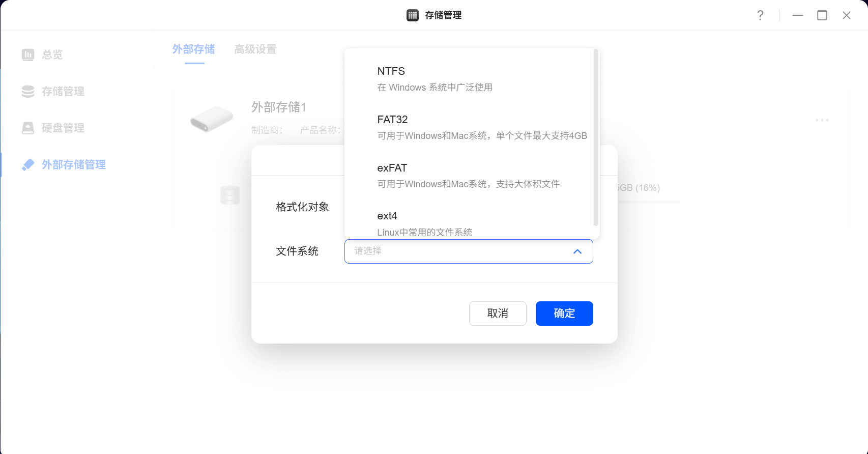Click the overview chart icon
The height and width of the screenshot is (454, 868).
pos(28,54)
